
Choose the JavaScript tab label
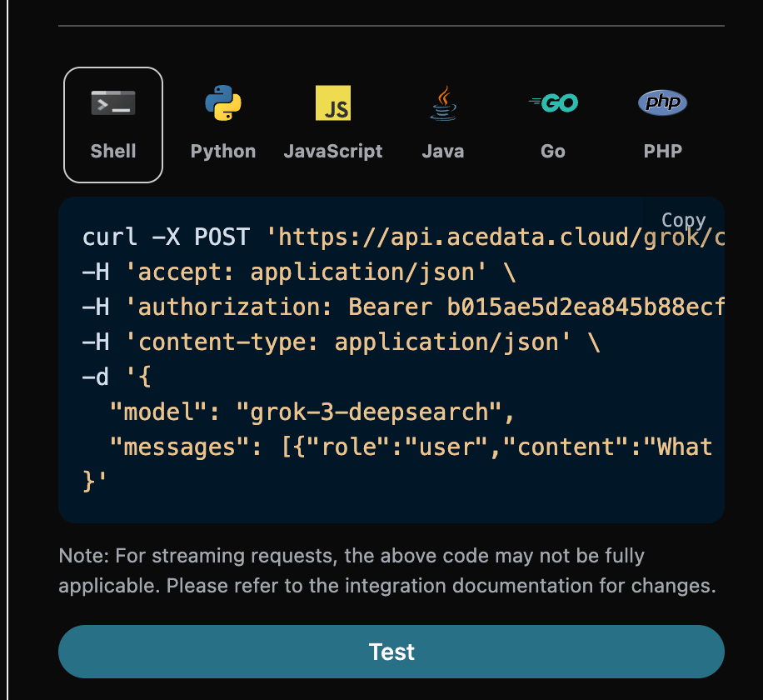tap(333, 152)
